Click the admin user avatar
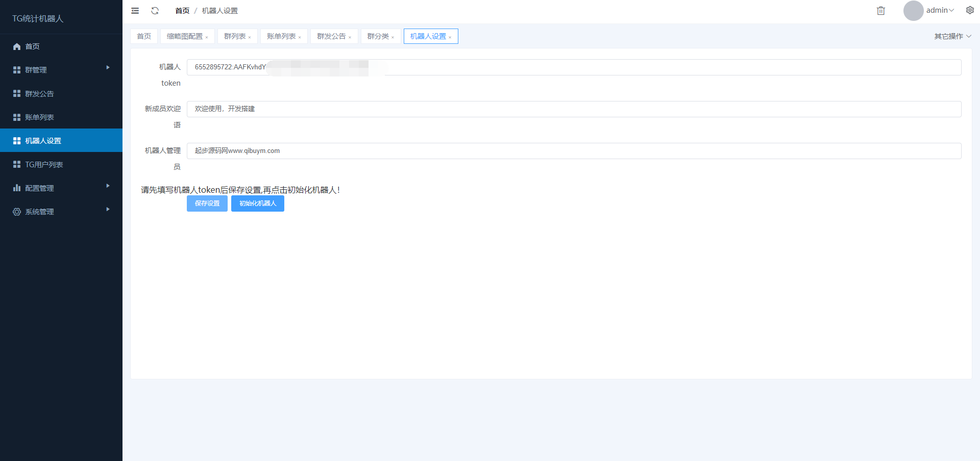This screenshot has height=461, width=980. click(x=913, y=11)
